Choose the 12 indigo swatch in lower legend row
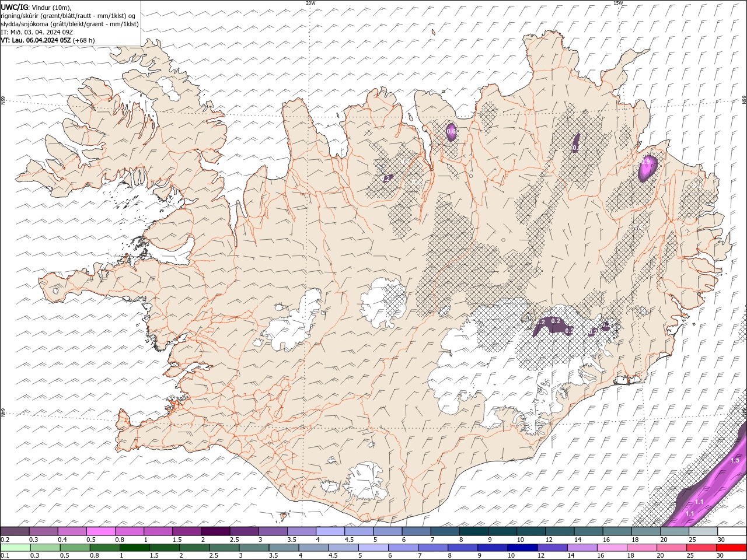This screenshot has width=747, height=560. 551,548
